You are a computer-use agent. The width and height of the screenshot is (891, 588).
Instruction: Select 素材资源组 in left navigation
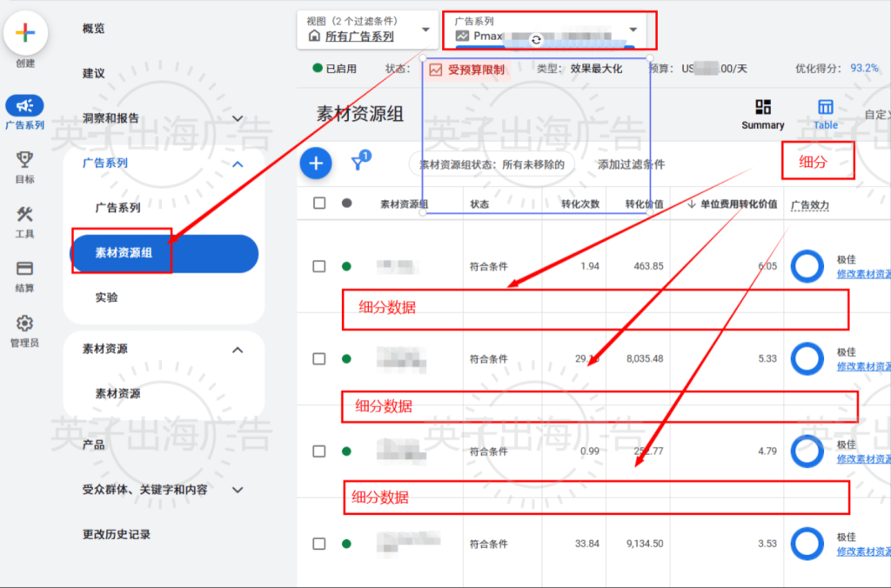click(x=164, y=253)
